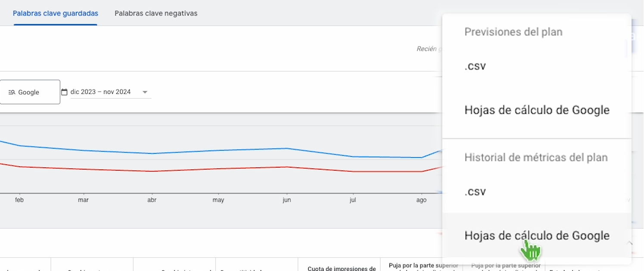The height and width of the screenshot is (271, 644).
Task: Select the jun marker on the chart axis
Action: tap(286, 200)
